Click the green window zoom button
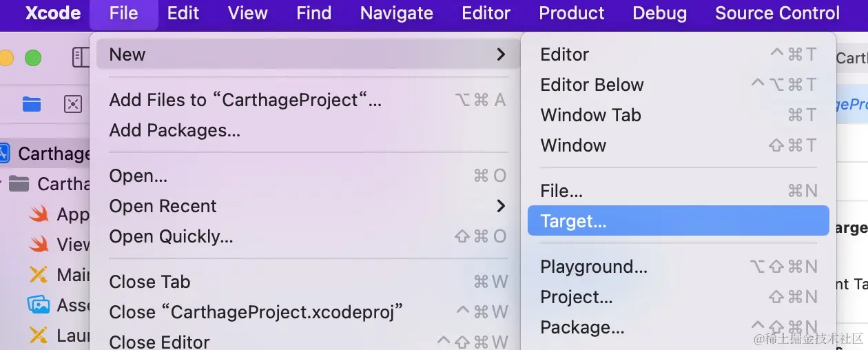Image resolution: width=868 pixels, height=350 pixels. [33, 58]
